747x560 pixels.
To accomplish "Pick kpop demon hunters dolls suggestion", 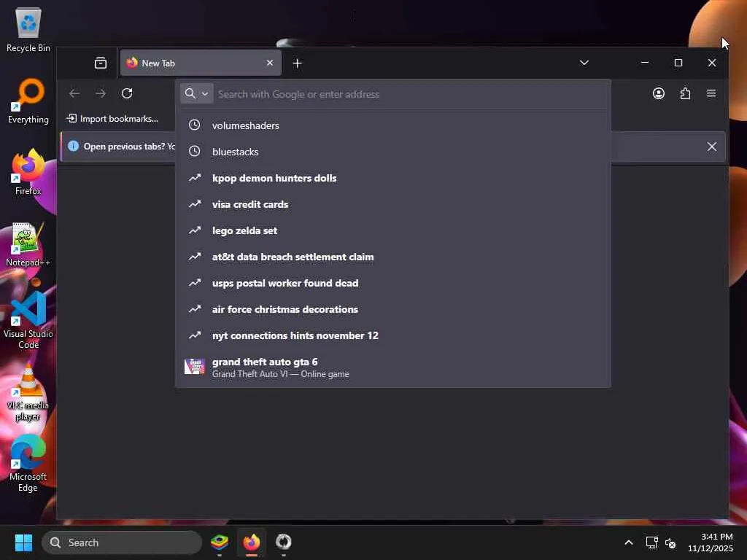I will tap(393, 178).
